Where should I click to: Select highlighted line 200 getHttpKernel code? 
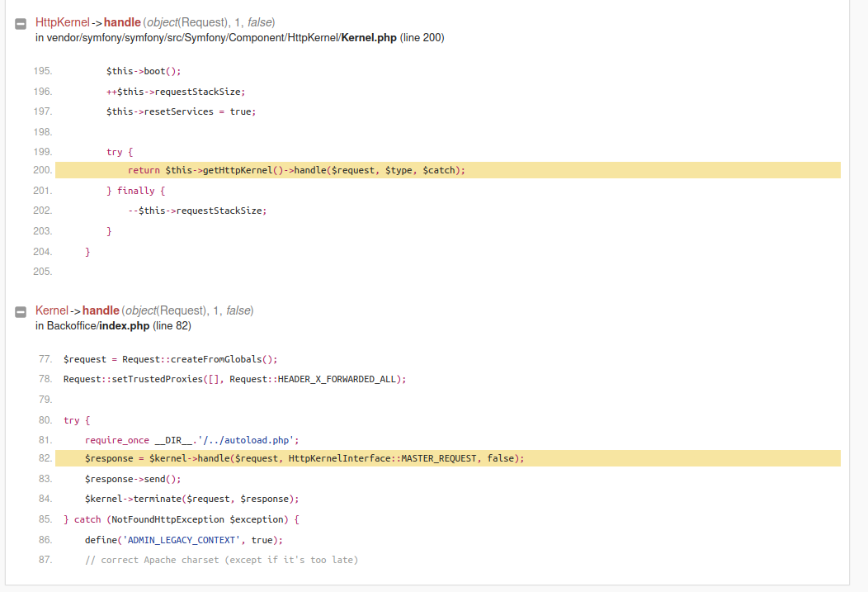click(x=448, y=170)
